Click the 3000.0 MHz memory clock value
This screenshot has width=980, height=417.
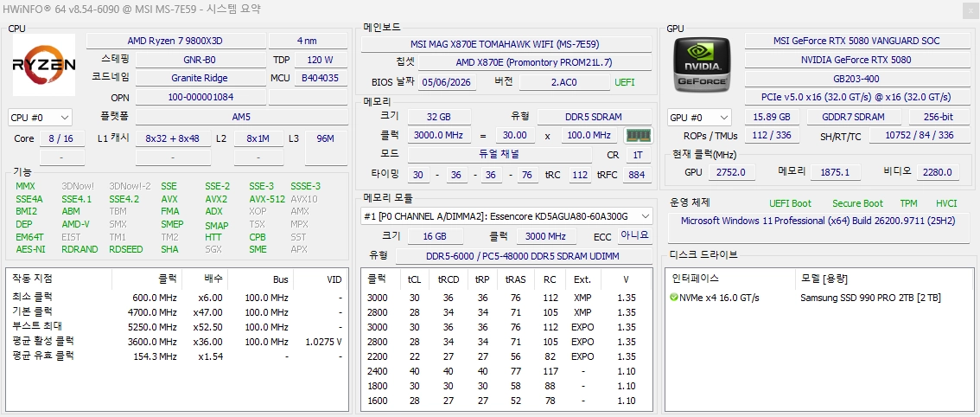[438, 135]
